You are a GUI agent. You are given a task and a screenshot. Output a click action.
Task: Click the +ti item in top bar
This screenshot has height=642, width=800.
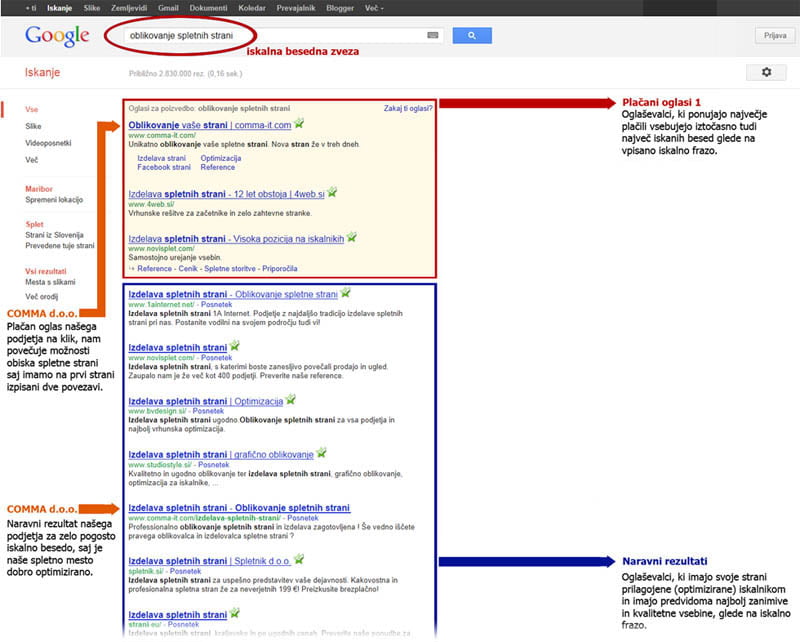click(x=31, y=8)
